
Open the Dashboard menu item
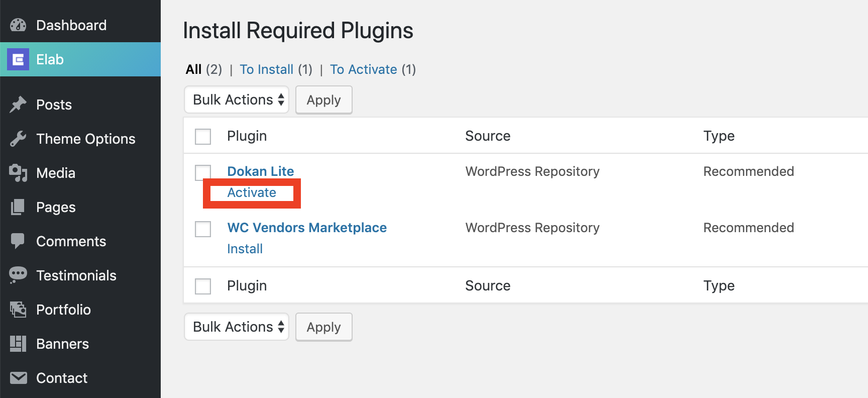coord(80,25)
